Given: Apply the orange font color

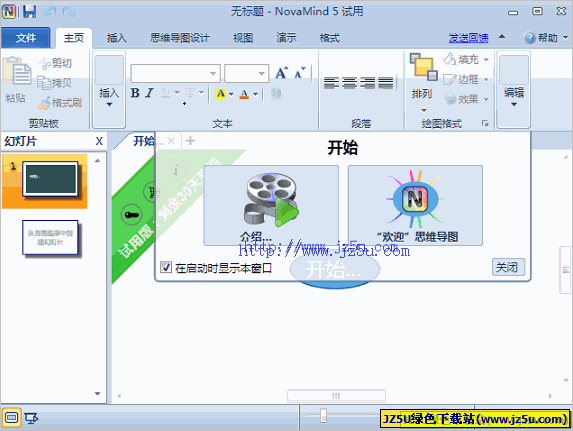Looking at the screenshot, I should 244,95.
